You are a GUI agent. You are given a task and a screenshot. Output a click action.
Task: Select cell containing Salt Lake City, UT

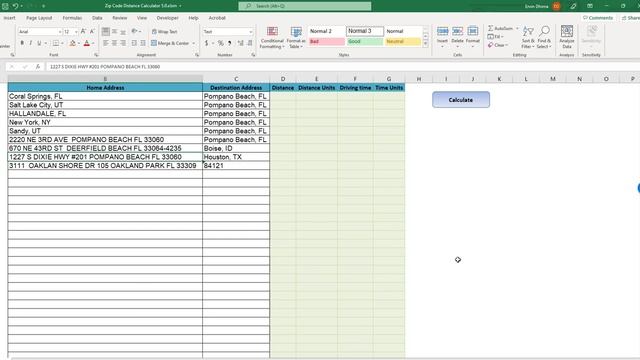coord(105,105)
